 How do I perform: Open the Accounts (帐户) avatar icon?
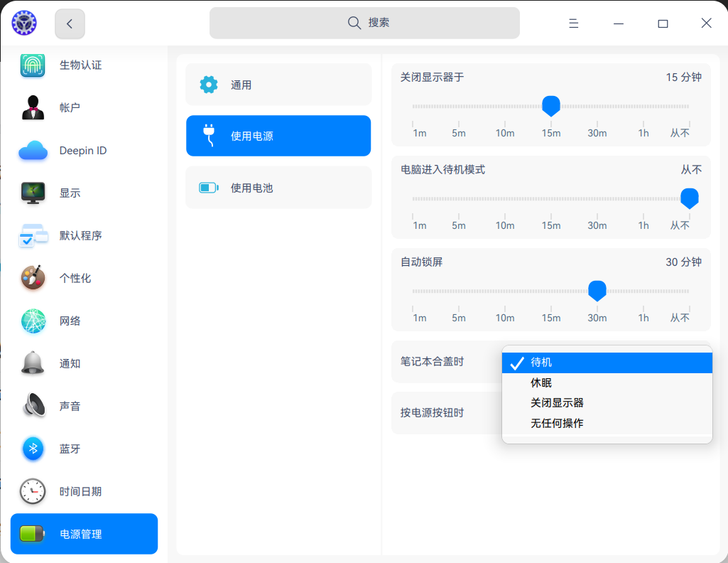[x=33, y=108]
